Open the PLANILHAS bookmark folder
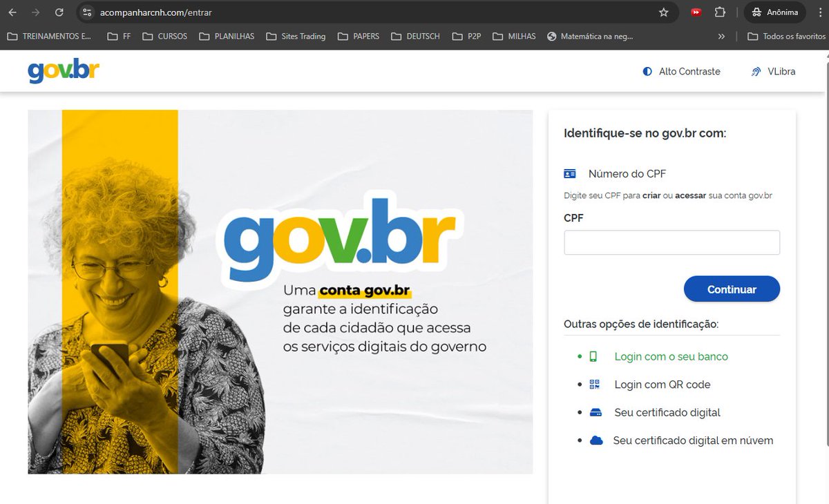Screen dimensions: 829x504 (227, 36)
